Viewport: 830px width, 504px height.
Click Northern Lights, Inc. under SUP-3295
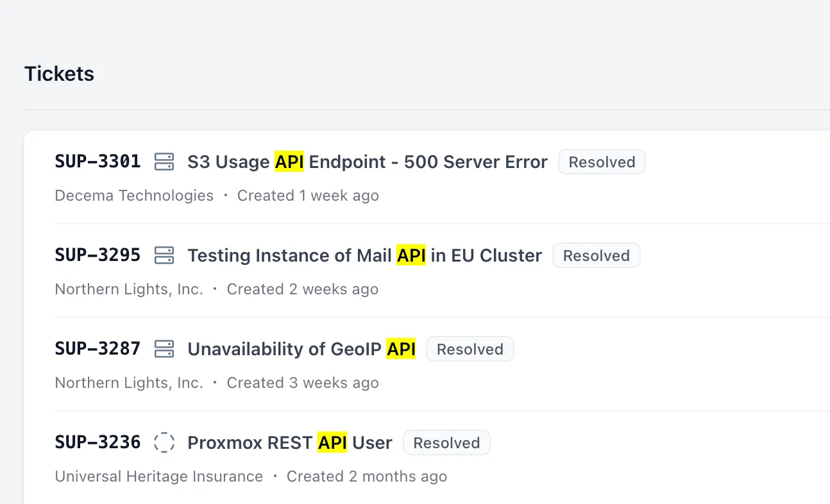tap(129, 289)
